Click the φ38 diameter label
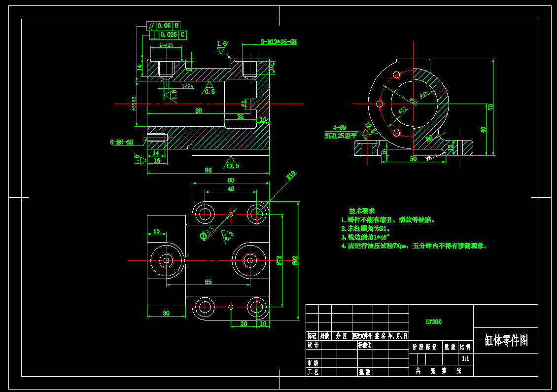The height and width of the screenshot is (392, 557). (x=424, y=94)
